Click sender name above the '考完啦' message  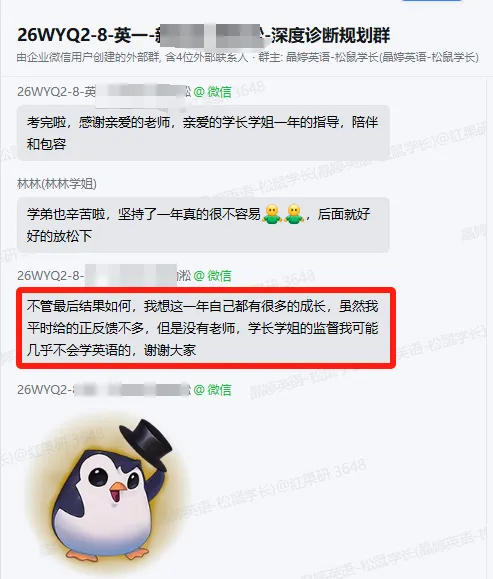(104, 92)
